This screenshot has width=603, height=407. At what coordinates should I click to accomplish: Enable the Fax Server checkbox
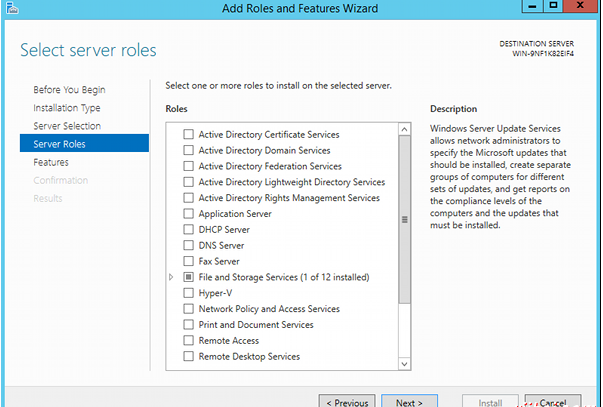(x=188, y=261)
